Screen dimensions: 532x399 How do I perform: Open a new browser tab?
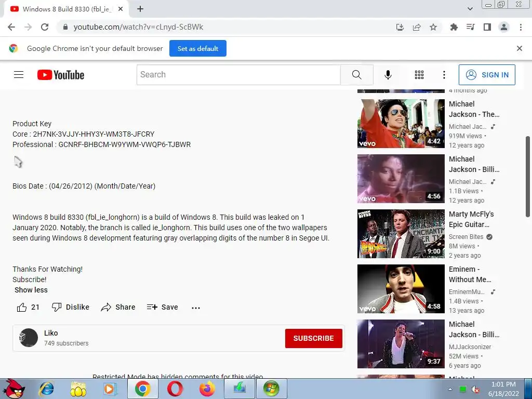140,9
